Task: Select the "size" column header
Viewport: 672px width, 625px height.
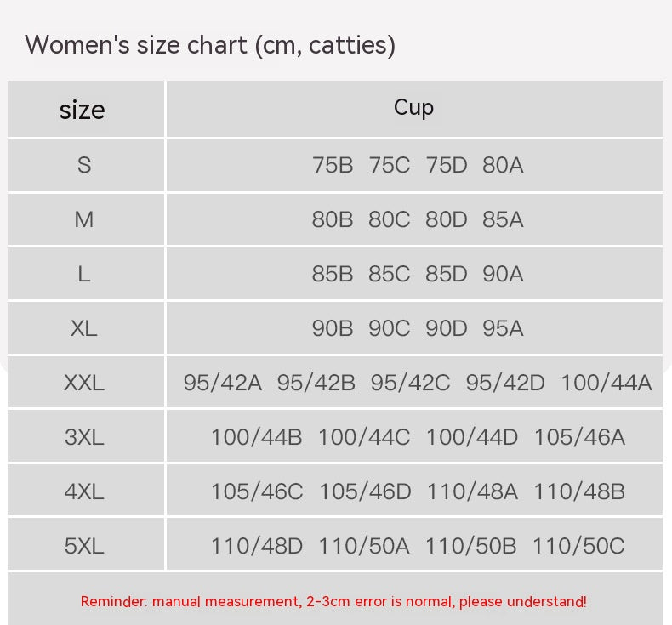Action: tap(83, 110)
